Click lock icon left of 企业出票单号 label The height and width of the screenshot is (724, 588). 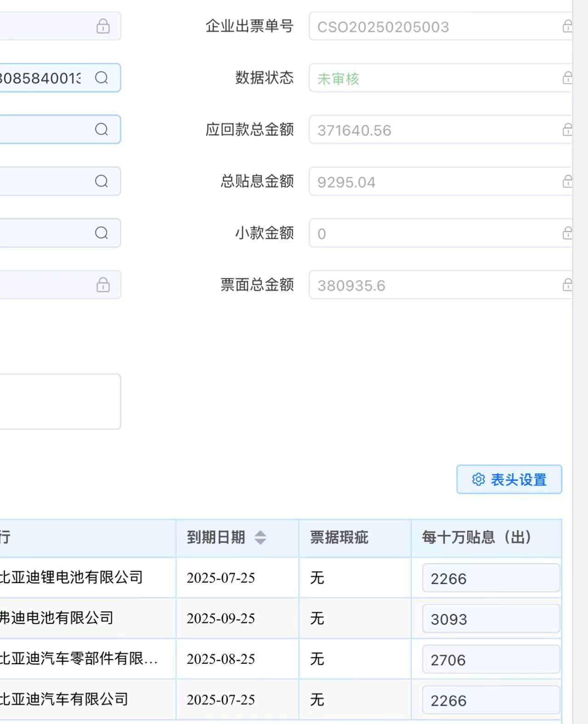(x=103, y=26)
